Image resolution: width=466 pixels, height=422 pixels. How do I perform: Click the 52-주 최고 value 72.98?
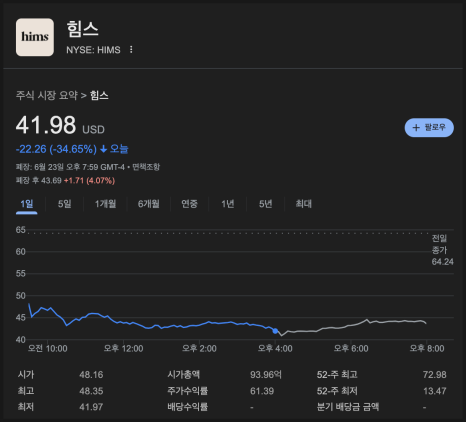pyautogui.click(x=435, y=375)
